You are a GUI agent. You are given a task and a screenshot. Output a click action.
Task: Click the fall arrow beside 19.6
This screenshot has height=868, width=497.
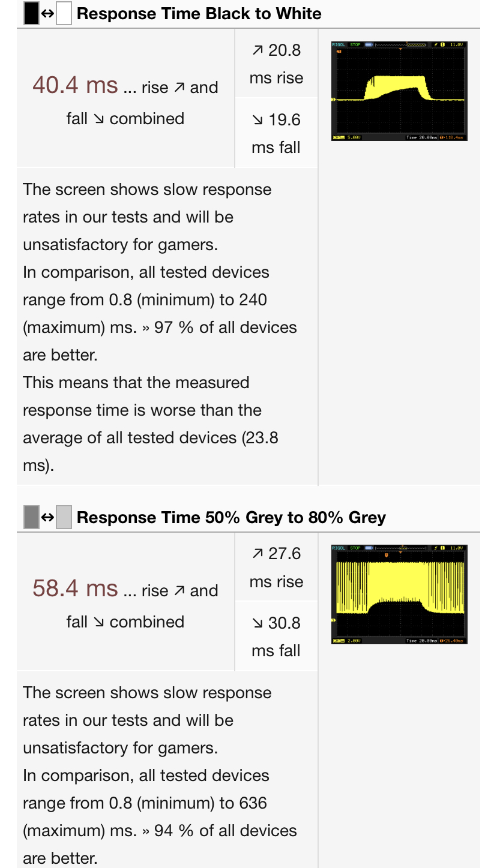[258, 120]
